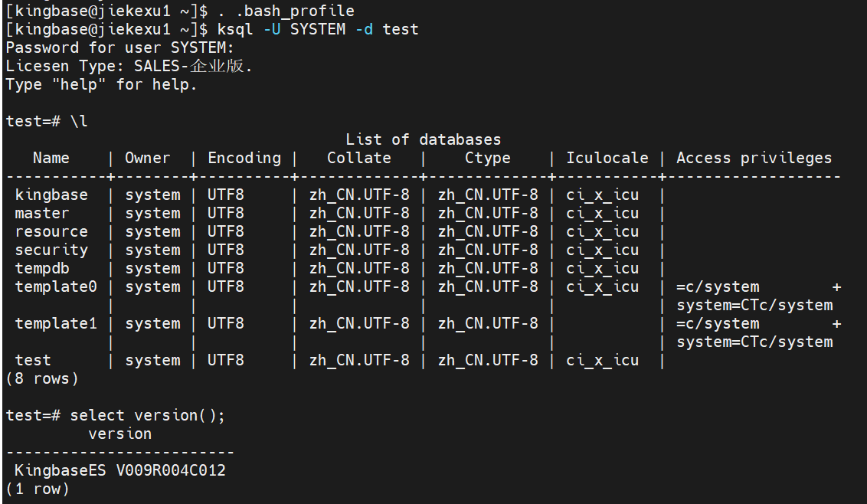Click the 'Owner' column header
This screenshot has height=504, width=867.
tap(148, 158)
